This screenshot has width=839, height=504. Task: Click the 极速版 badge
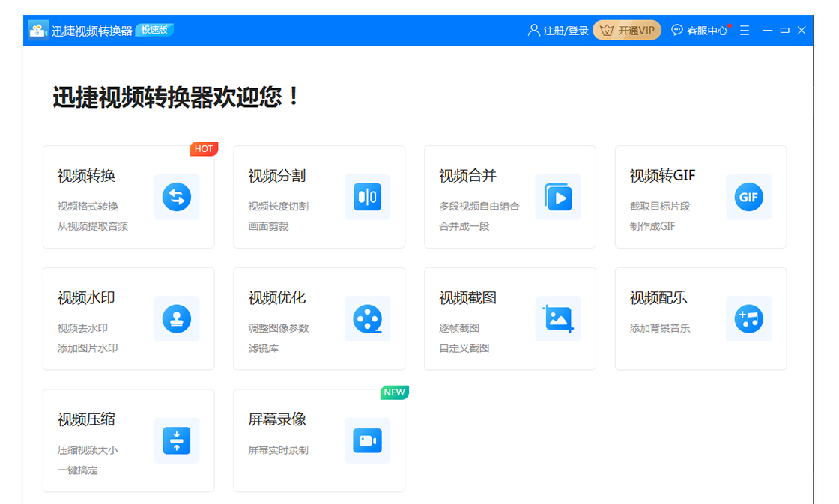tap(154, 30)
